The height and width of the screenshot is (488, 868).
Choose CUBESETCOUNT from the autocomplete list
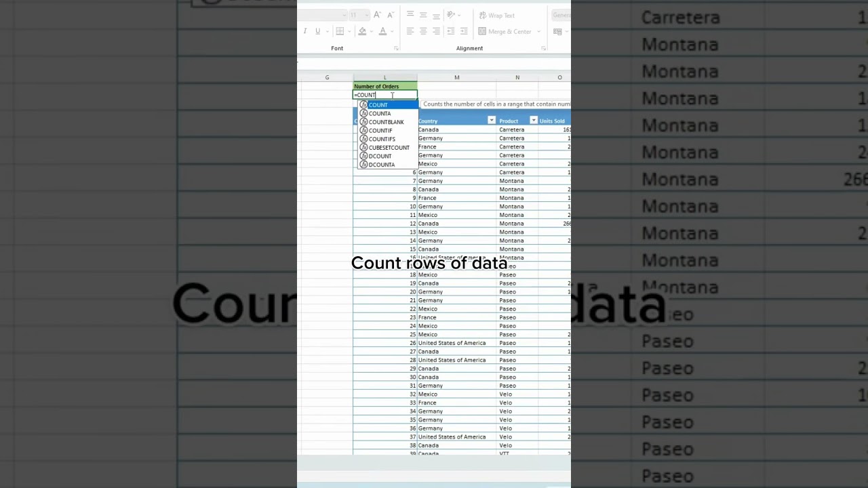[x=388, y=147]
